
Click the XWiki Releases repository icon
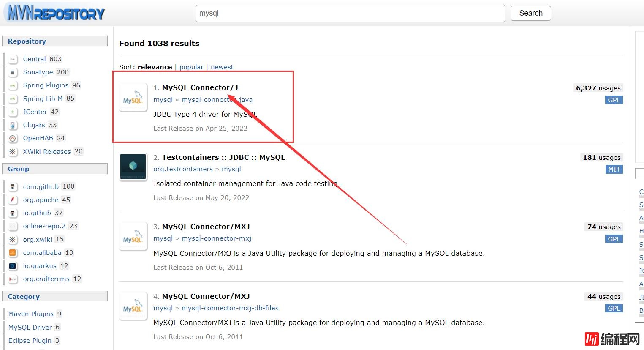pyautogui.click(x=13, y=151)
